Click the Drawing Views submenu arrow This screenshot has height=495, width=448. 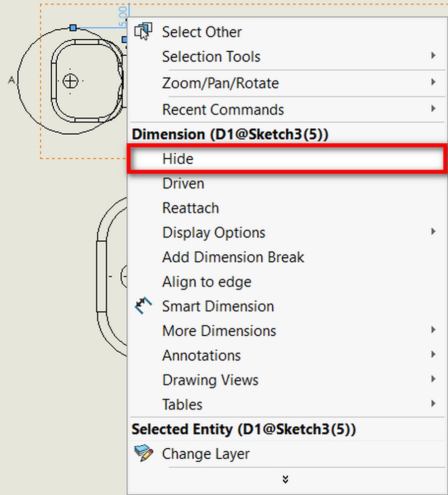click(433, 379)
